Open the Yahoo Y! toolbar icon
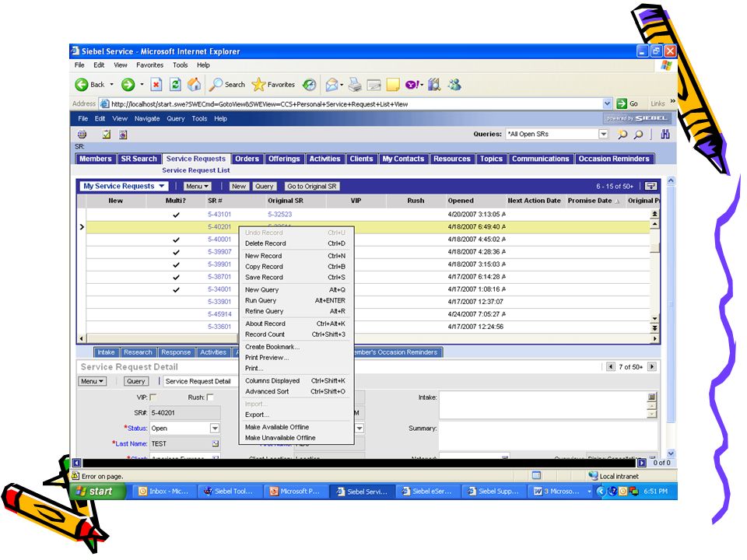The height and width of the screenshot is (560, 747). (412, 85)
